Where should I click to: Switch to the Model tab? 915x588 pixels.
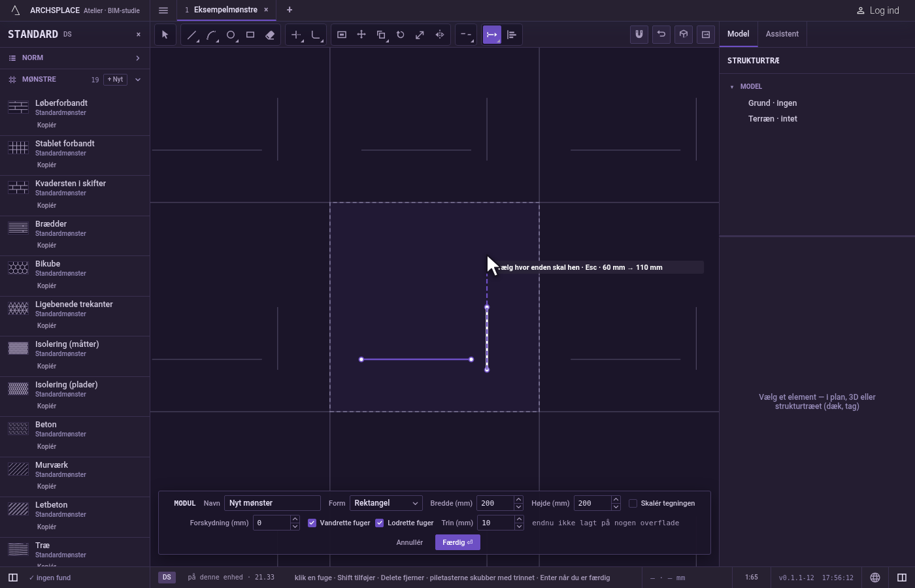(739, 34)
